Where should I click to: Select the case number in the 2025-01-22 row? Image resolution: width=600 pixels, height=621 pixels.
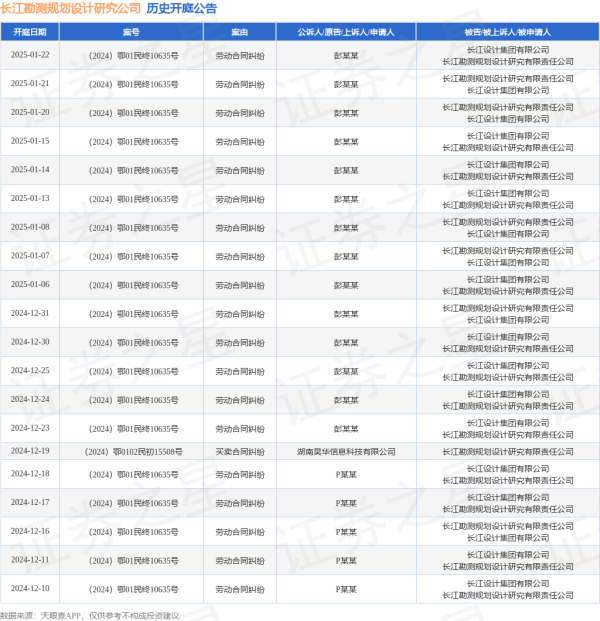pyautogui.click(x=133, y=56)
